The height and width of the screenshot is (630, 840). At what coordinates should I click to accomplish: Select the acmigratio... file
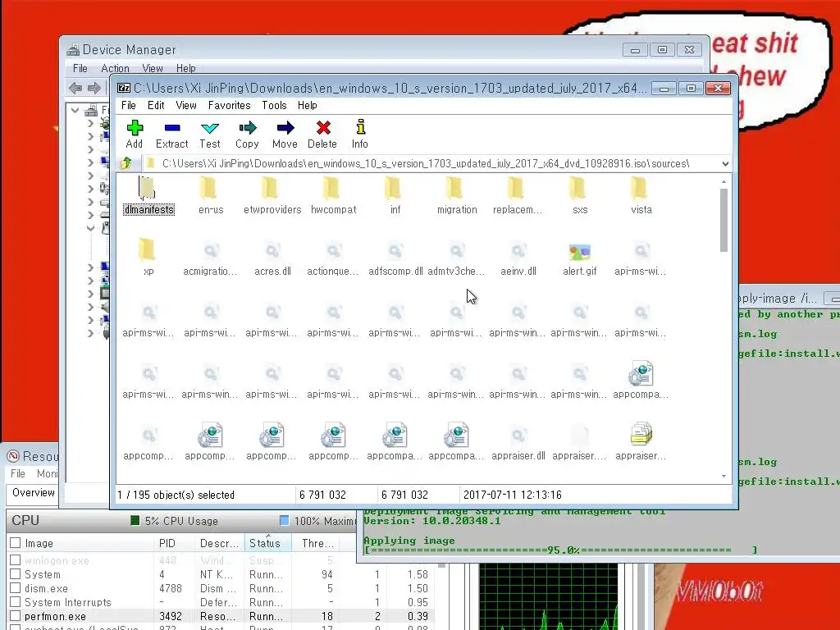tap(210, 260)
